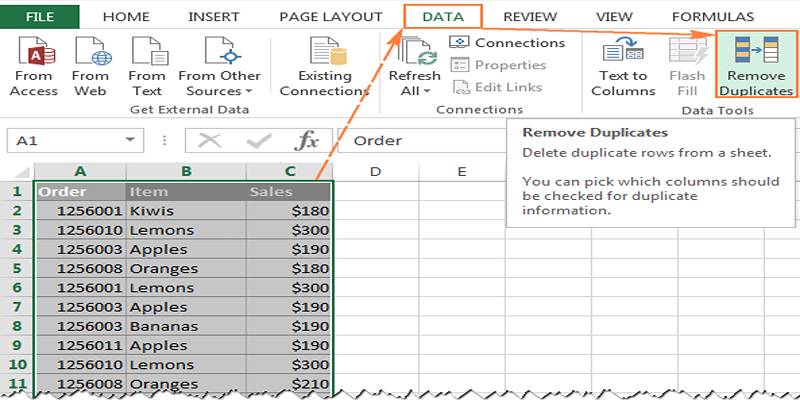Select the Lemons cell in row 3

[x=186, y=230]
